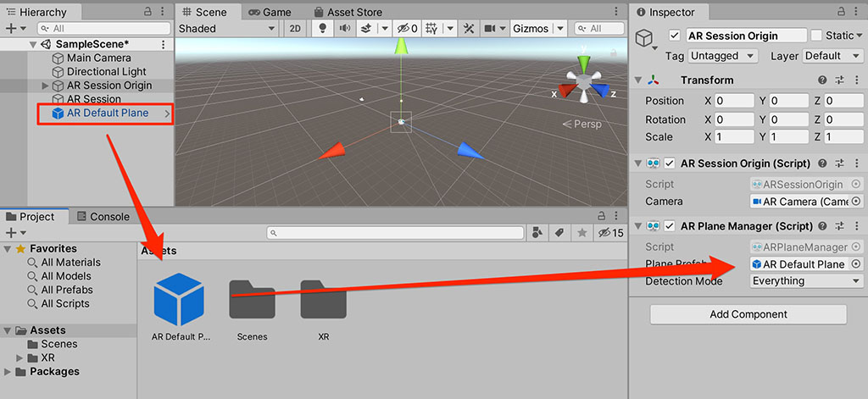Toggle scene grid visibility icon

click(432, 29)
